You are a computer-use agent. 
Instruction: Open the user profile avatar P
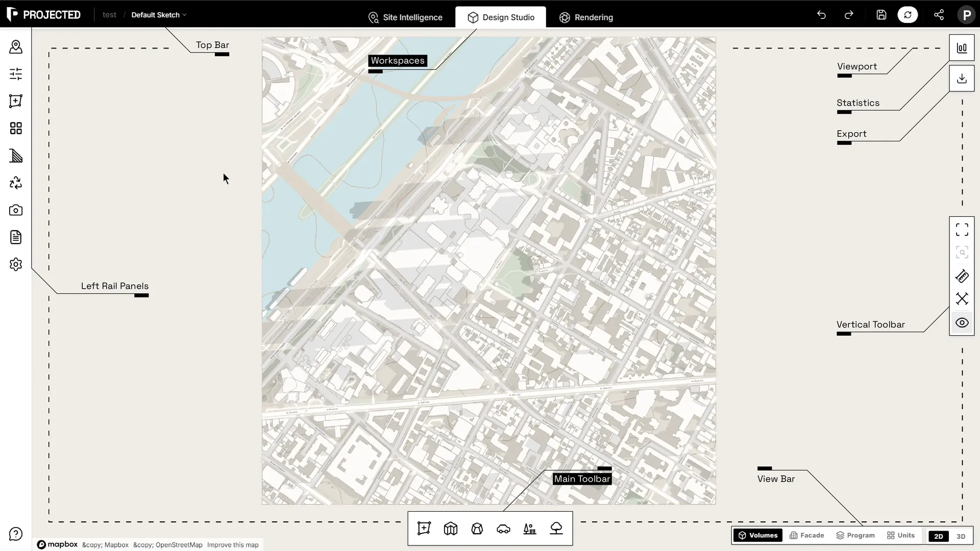pyautogui.click(x=966, y=15)
